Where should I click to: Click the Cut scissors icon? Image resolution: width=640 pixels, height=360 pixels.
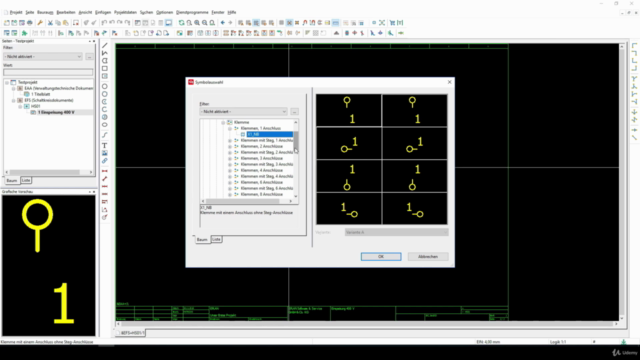coord(50,23)
